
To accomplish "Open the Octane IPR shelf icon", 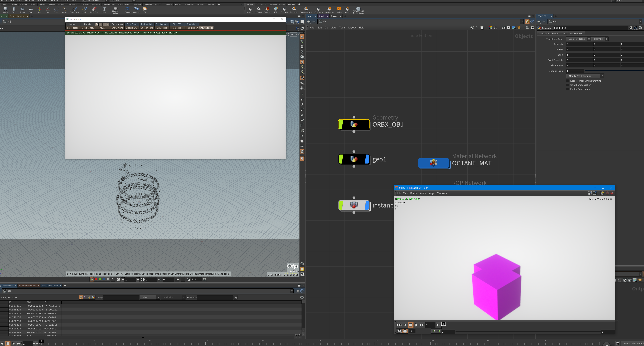I will coord(275,10).
